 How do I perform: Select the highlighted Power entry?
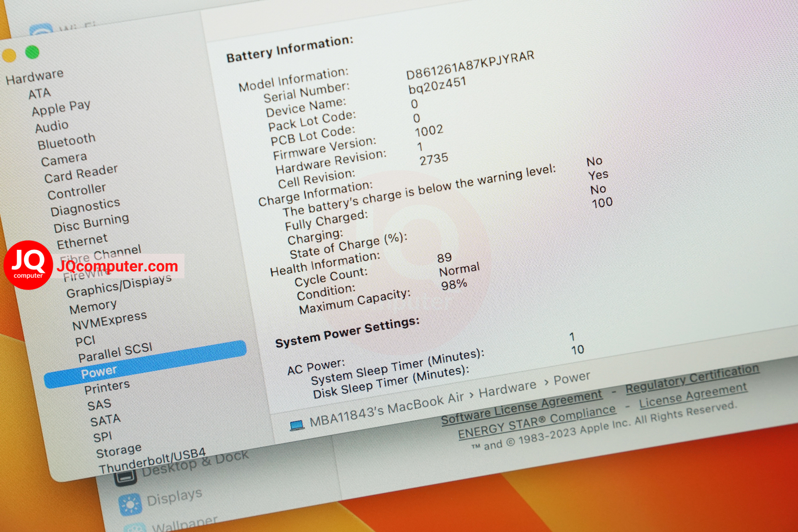[x=145, y=364]
